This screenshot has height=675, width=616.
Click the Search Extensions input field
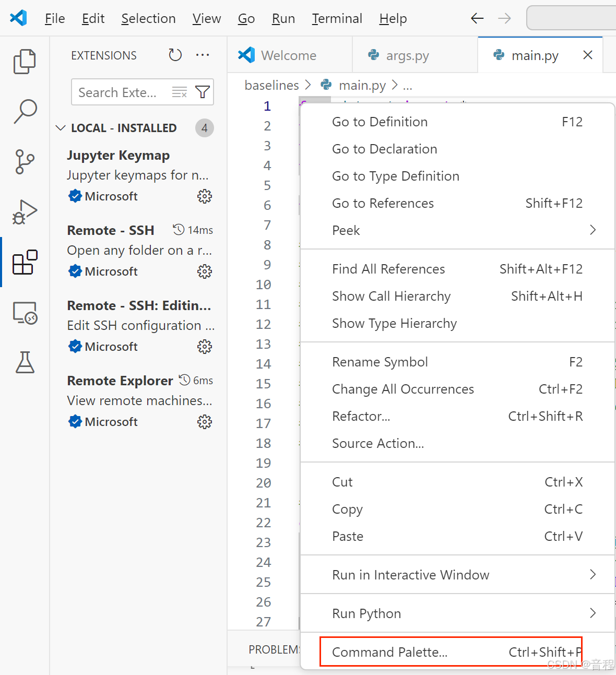120,92
